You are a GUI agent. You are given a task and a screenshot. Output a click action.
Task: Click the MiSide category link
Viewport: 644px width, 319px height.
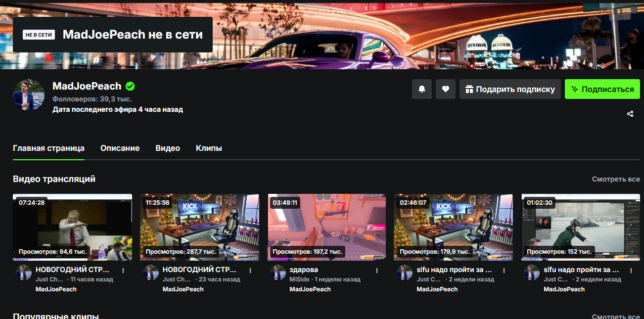pyautogui.click(x=300, y=279)
